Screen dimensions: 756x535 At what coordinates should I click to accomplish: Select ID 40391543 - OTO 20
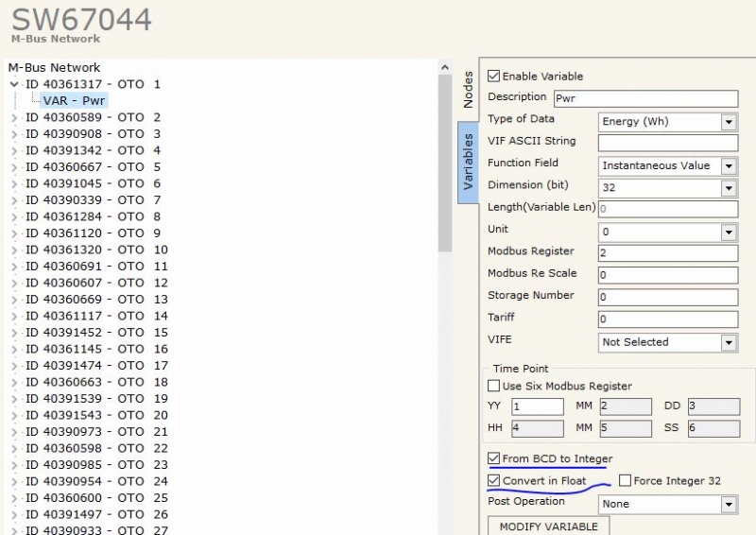[x=96, y=415]
